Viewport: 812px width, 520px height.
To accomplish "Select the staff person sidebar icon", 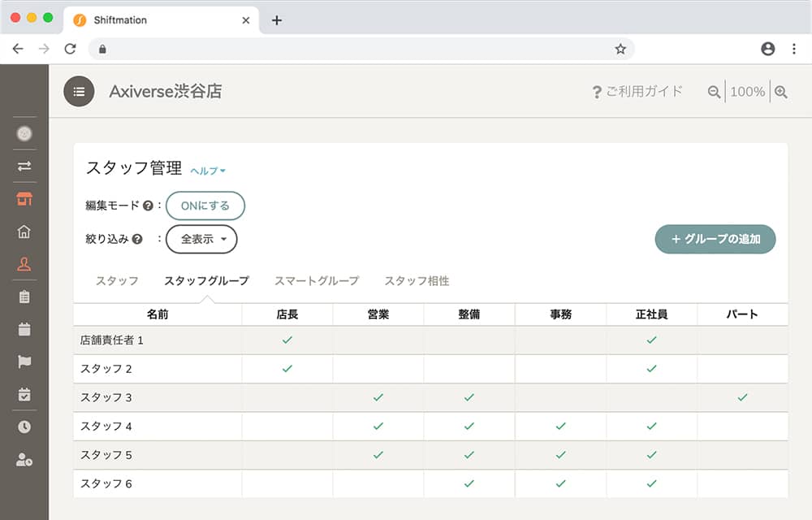I will pyautogui.click(x=24, y=264).
